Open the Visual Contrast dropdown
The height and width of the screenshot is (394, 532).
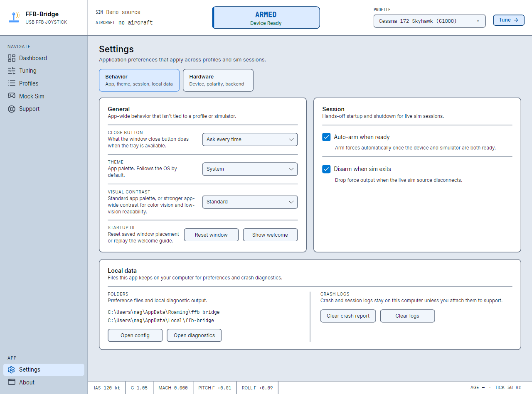pos(250,202)
